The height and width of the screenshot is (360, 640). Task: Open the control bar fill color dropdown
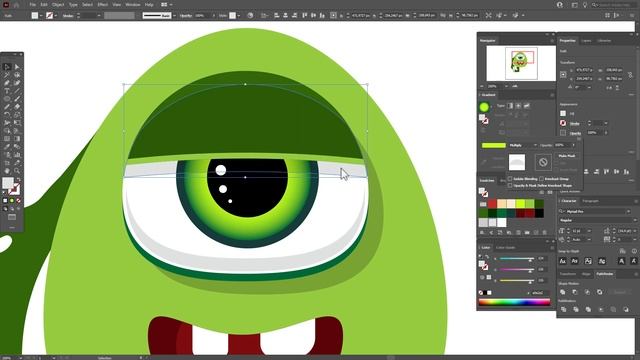[41, 16]
